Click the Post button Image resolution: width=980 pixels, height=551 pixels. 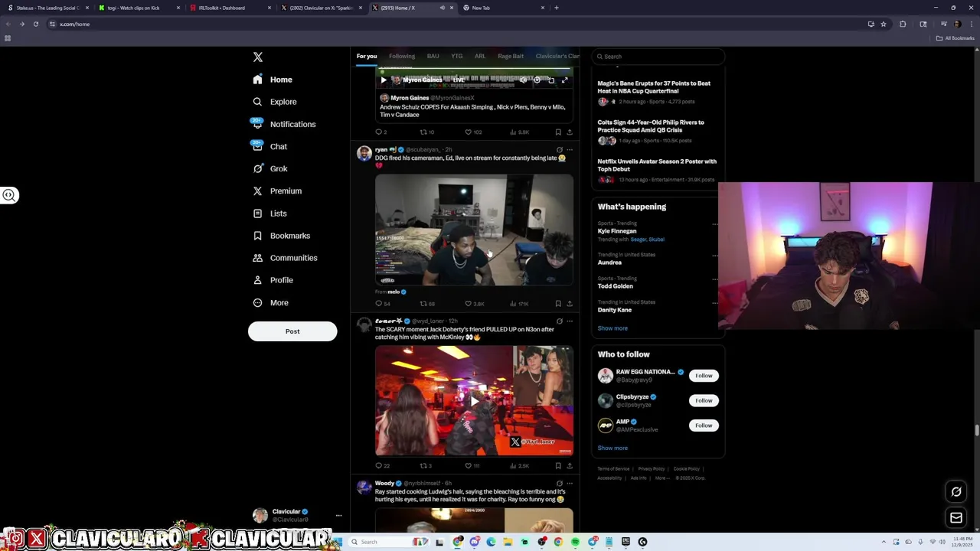[x=292, y=331]
